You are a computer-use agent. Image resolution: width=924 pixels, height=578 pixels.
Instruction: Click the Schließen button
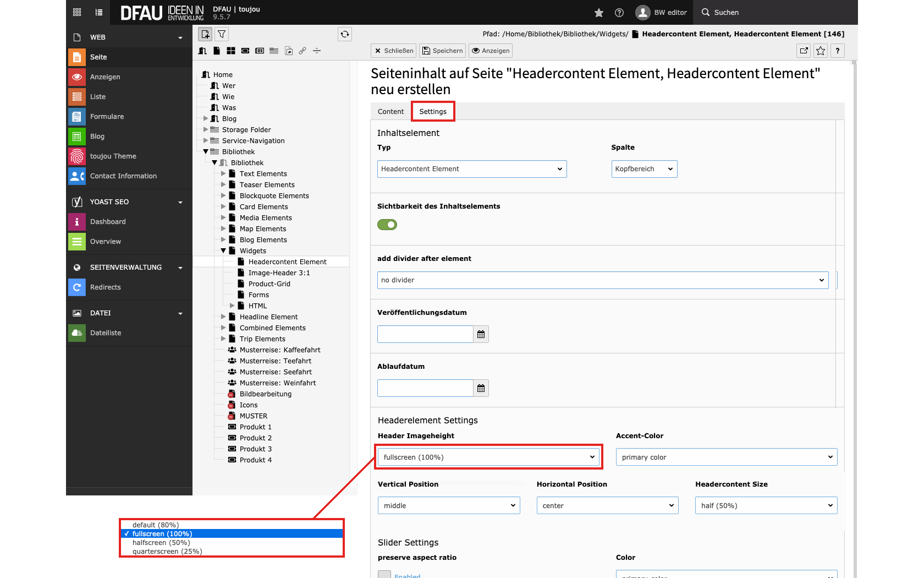tap(394, 51)
